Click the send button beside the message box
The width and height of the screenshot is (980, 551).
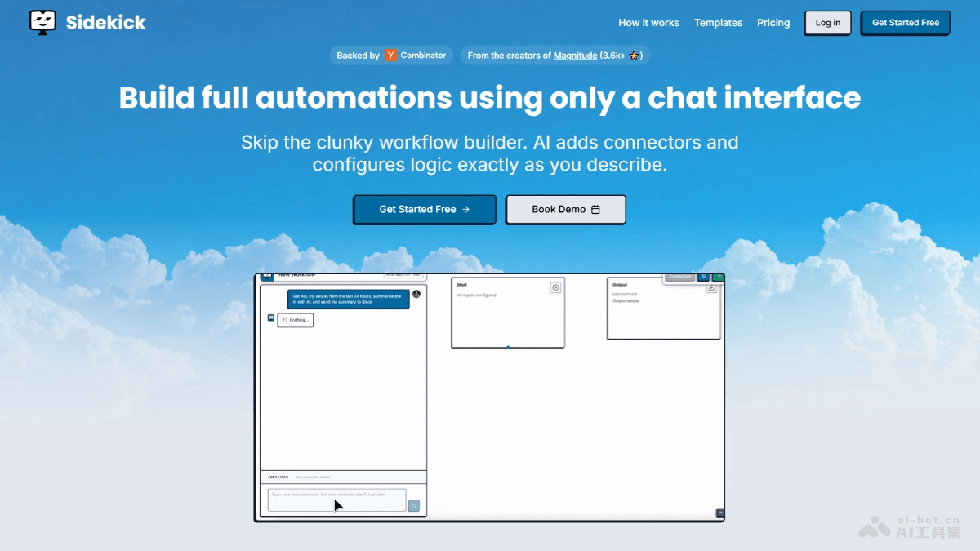(414, 506)
